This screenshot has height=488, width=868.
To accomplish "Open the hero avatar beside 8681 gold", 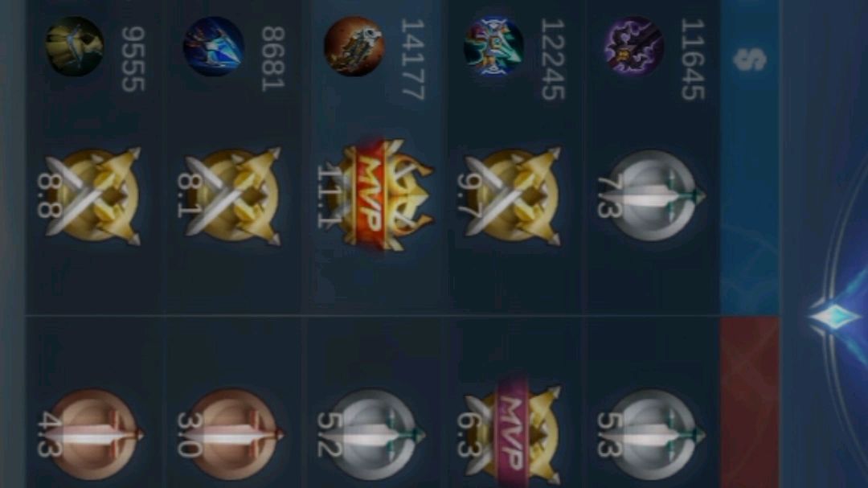I will pos(214,45).
